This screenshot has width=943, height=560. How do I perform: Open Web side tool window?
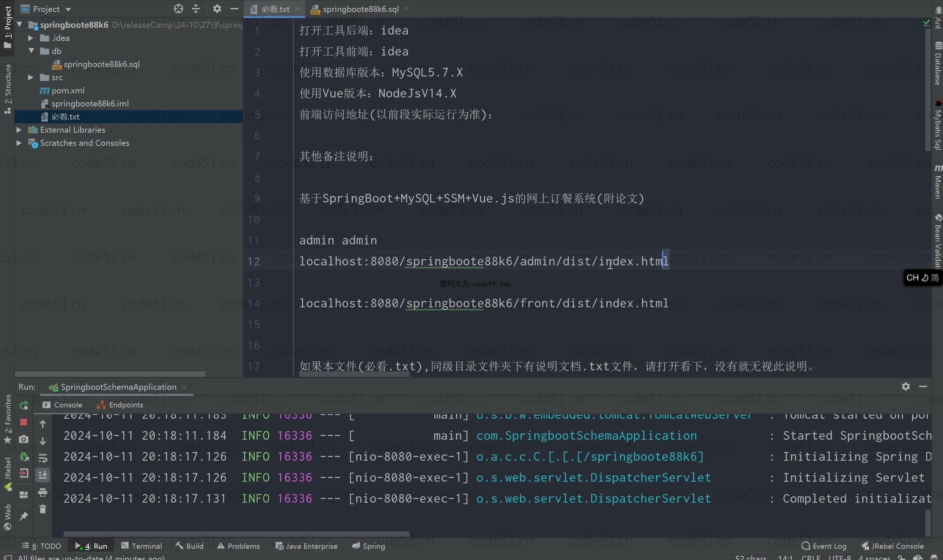pyautogui.click(x=7, y=517)
